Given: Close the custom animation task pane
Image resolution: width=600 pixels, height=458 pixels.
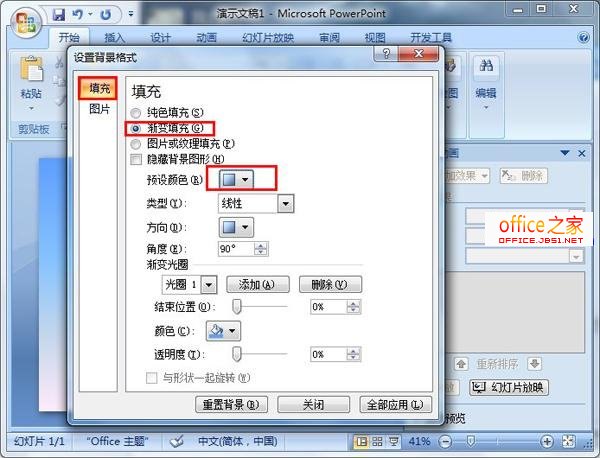Looking at the screenshot, I should tap(582, 153).
